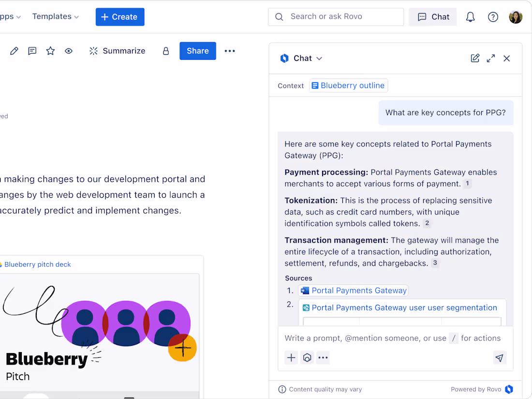Open Rovo Agents via the hexagon icon

pyautogui.click(x=307, y=357)
